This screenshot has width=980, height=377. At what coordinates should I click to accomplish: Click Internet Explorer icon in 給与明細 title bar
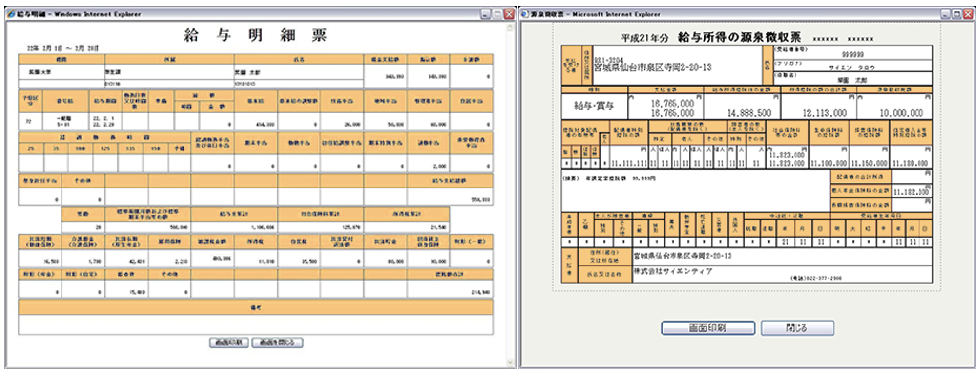point(12,14)
